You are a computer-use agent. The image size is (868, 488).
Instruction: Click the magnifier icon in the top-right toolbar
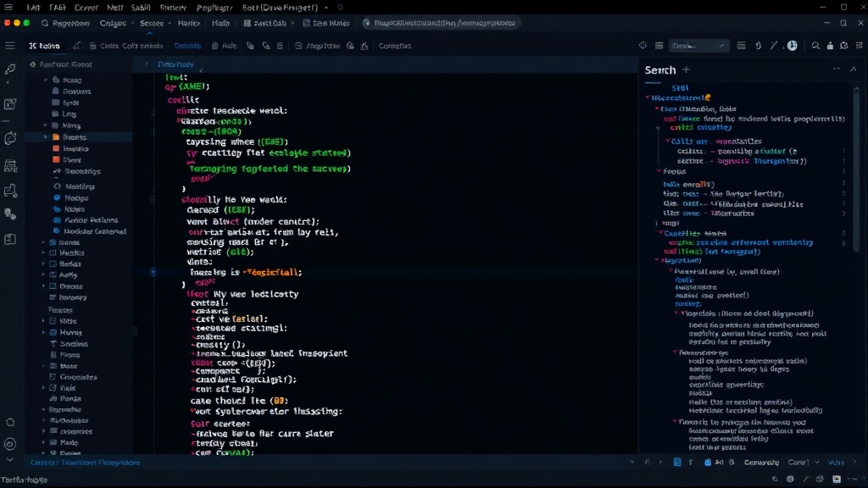[x=815, y=46]
